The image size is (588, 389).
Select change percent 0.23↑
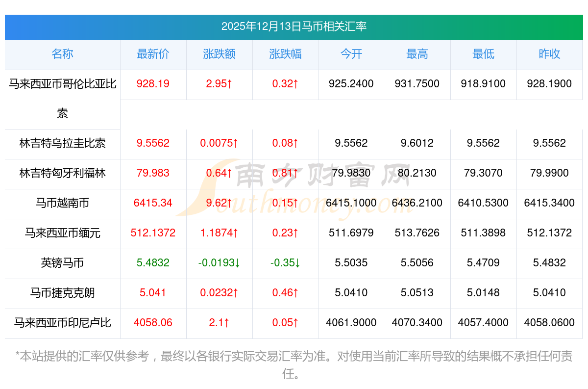(x=285, y=233)
